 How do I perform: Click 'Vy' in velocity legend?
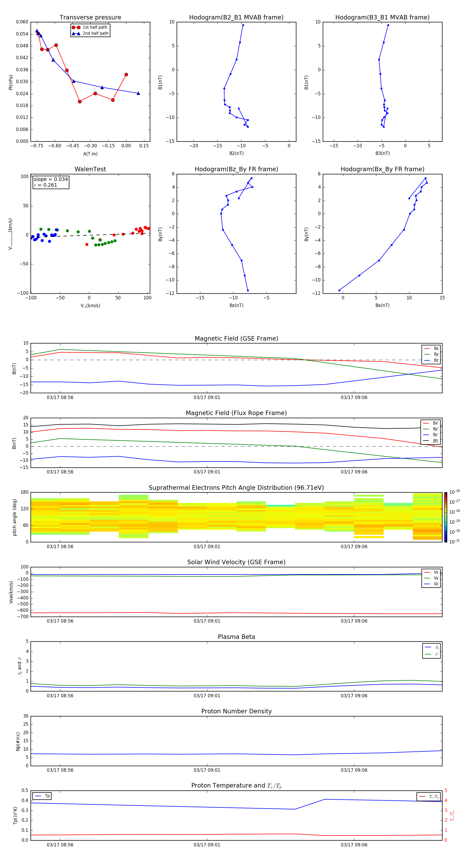coord(431,578)
